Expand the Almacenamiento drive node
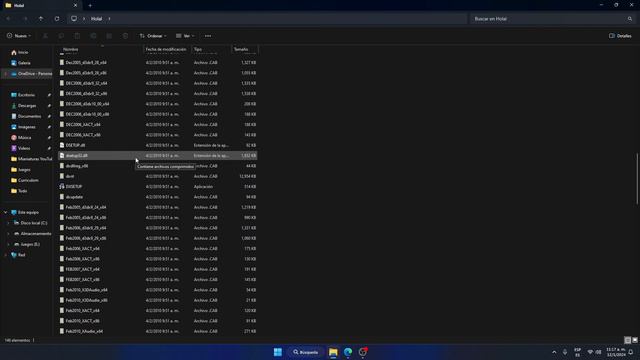 8,233
